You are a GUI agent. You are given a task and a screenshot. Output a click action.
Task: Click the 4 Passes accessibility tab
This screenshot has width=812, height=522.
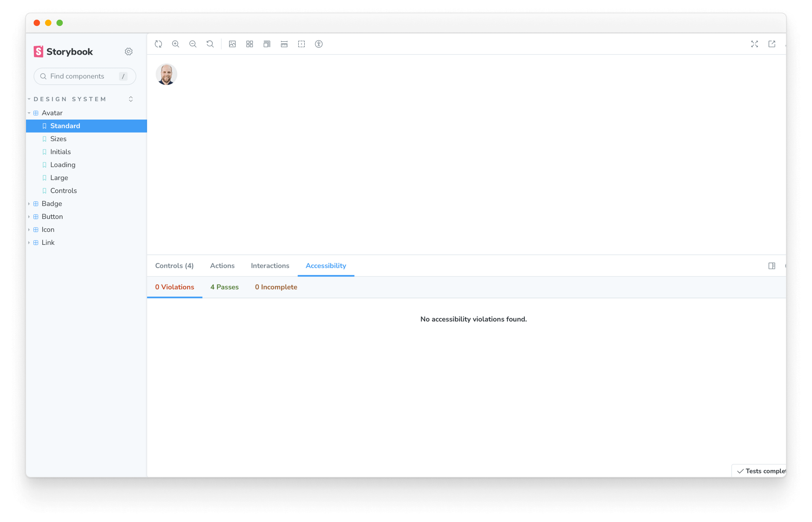[x=224, y=287]
